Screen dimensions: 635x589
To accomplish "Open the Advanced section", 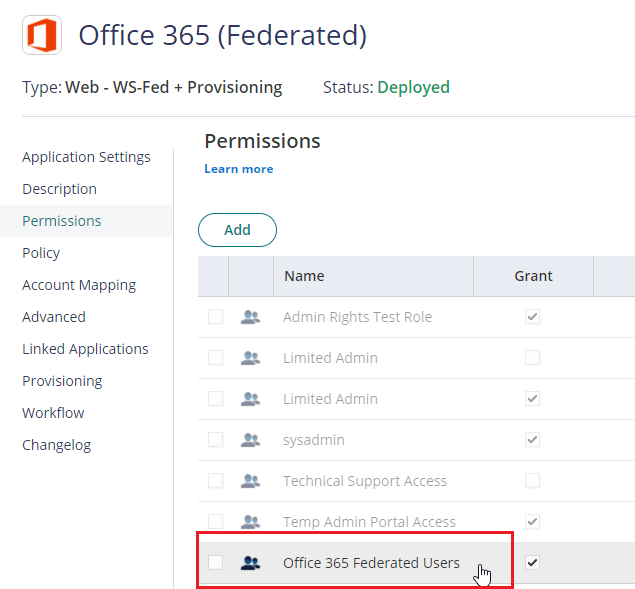I will [54, 317].
